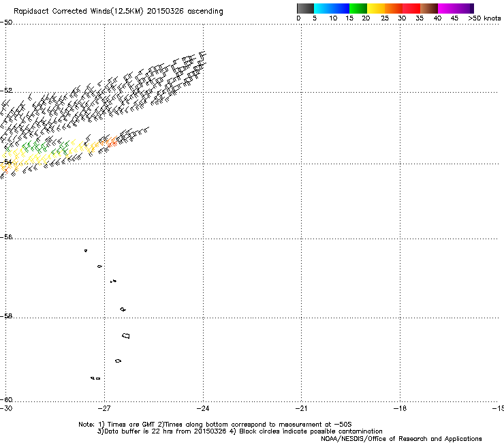Click the '-27' longitude axis label
This screenshot has height=443, width=504.
pos(104,408)
